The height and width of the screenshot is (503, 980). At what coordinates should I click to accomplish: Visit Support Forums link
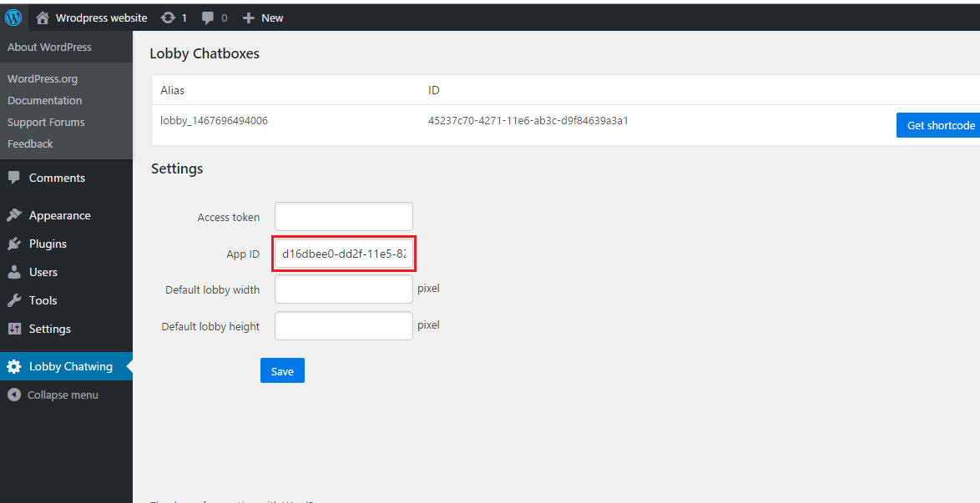46,122
